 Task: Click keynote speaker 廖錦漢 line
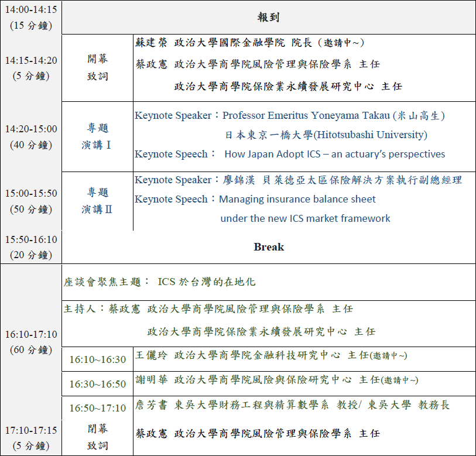tap(298, 180)
